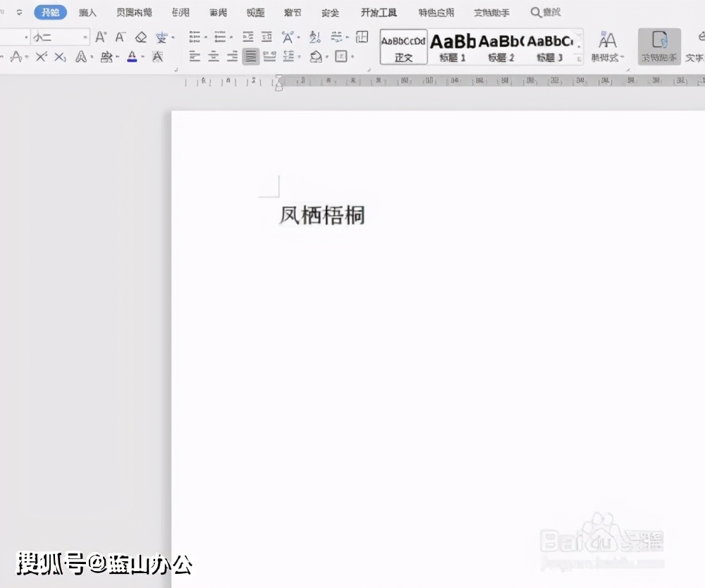Switch to the References (引用) tab
Image resolution: width=705 pixels, height=588 pixels.
pyautogui.click(x=180, y=13)
